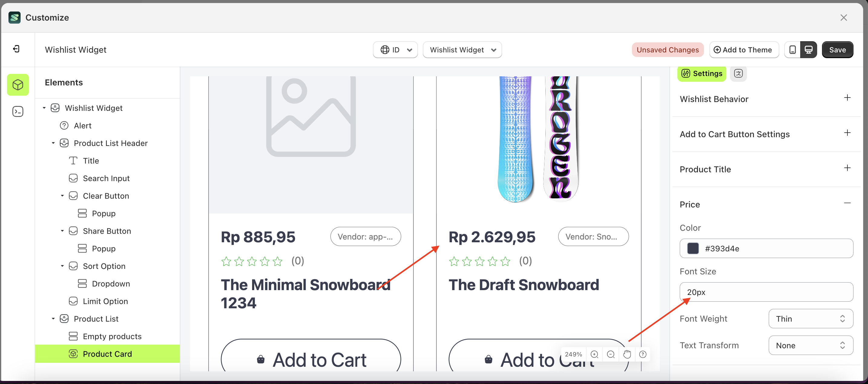
Task: Open the code console sidebar icon
Action: (x=18, y=111)
